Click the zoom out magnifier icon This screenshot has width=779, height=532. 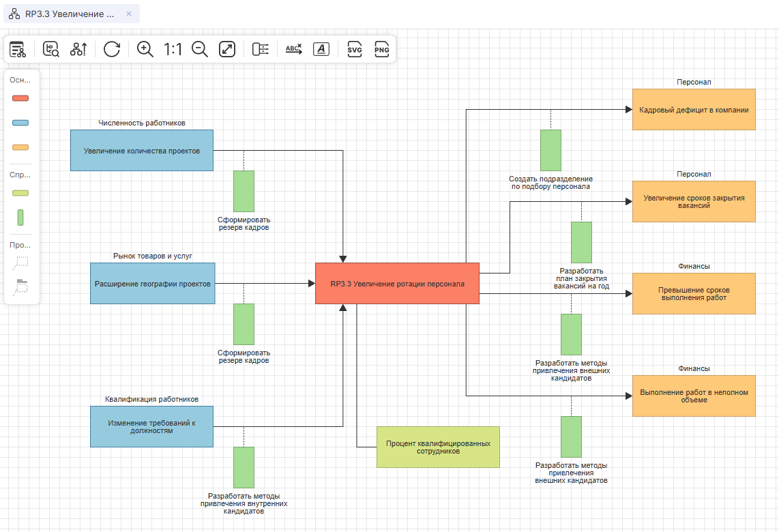pos(200,49)
